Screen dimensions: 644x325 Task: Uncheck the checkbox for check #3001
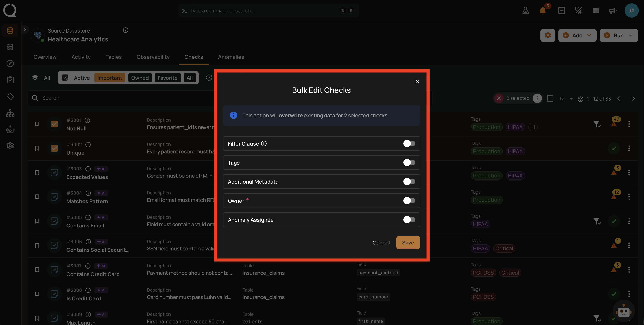pyautogui.click(x=54, y=124)
